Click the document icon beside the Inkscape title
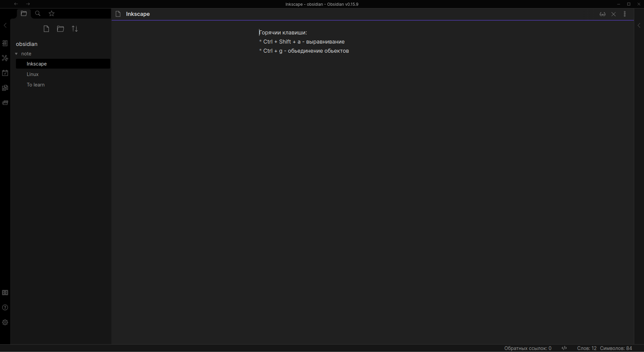The height and width of the screenshot is (352, 644). tap(118, 14)
